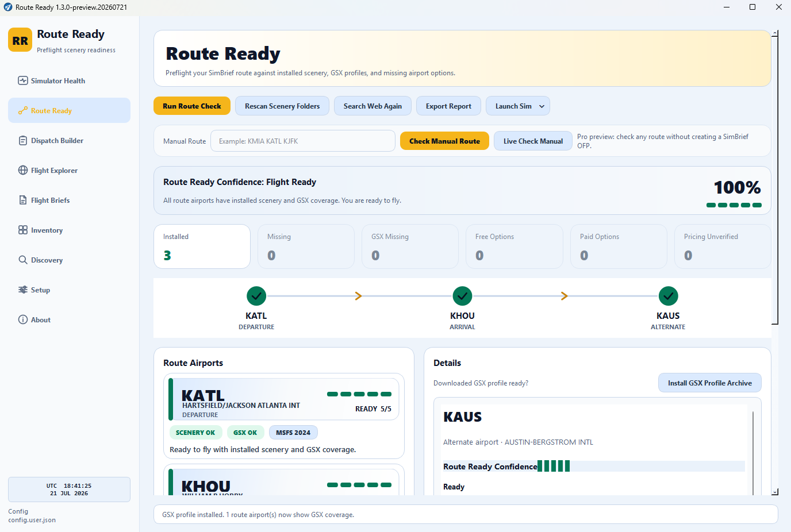Click the Export Report button
This screenshot has height=532, width=791.
point(448,106)
